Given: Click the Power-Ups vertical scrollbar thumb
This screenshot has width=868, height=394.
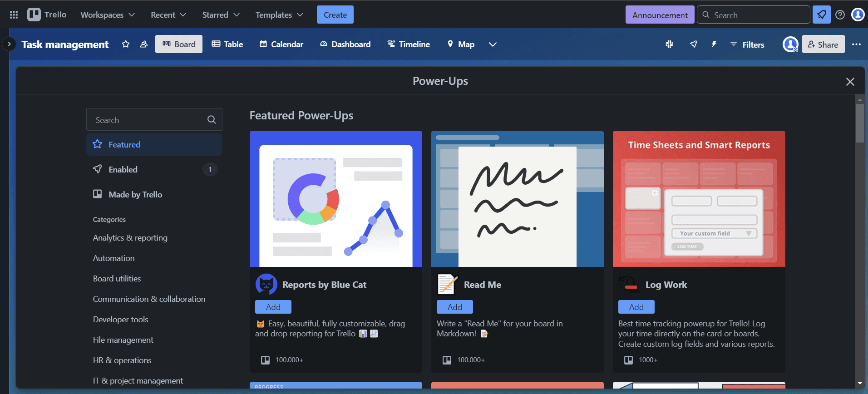Looking at the screenshot, I should coord(860,123).
